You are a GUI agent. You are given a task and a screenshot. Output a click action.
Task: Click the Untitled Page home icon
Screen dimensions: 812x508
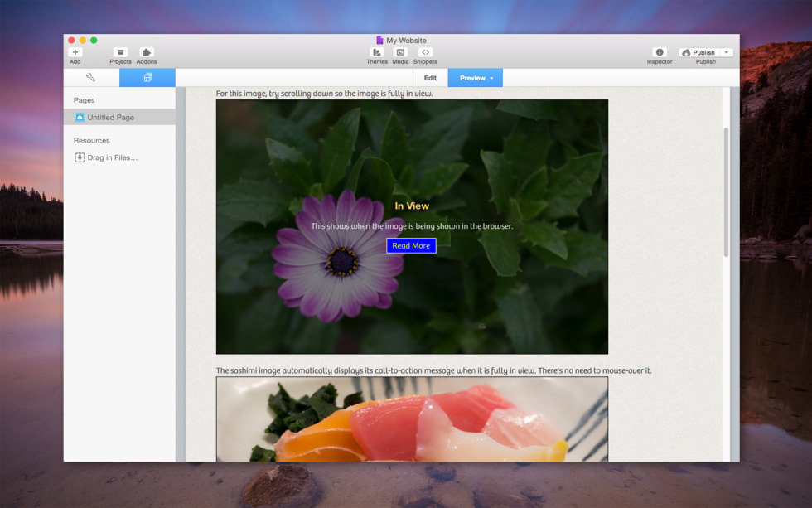click(80, 118)
